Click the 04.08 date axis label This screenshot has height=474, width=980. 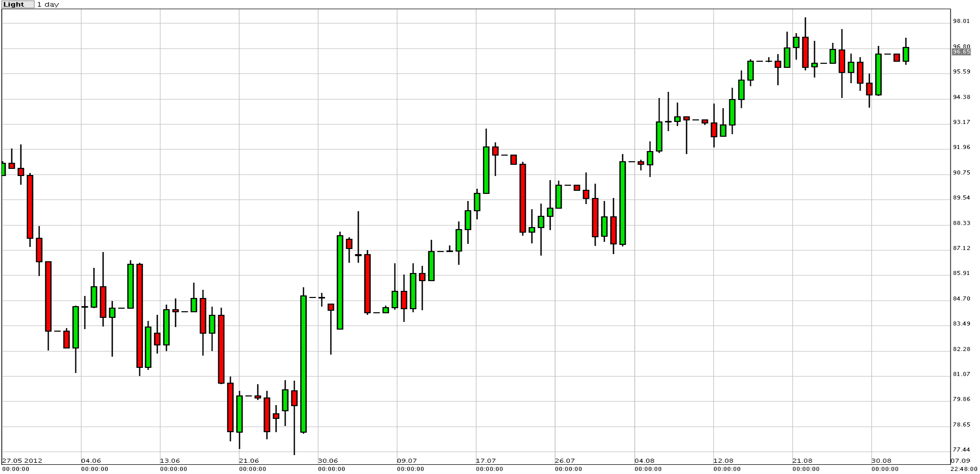tap(644, 461)
